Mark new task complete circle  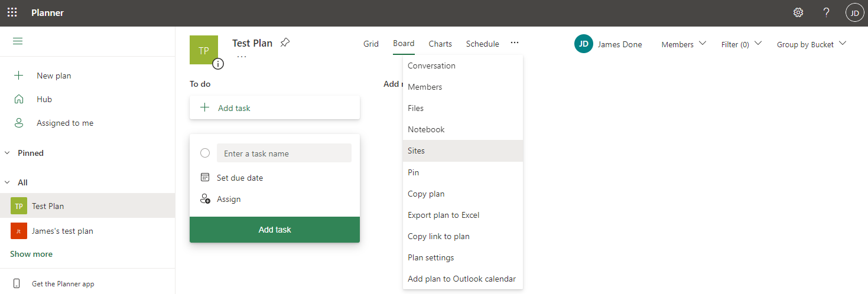tap(205, 153)
